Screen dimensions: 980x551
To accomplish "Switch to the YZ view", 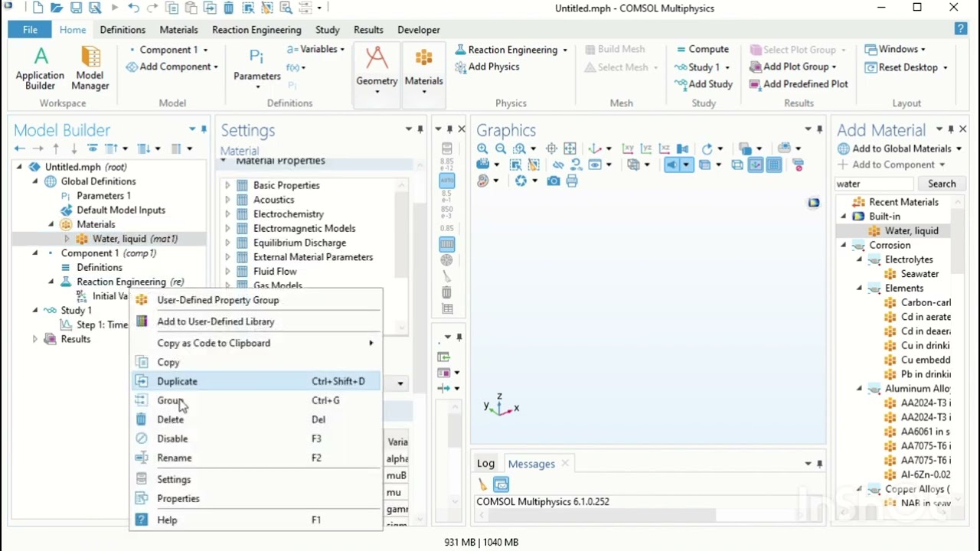I will point(646,148).
